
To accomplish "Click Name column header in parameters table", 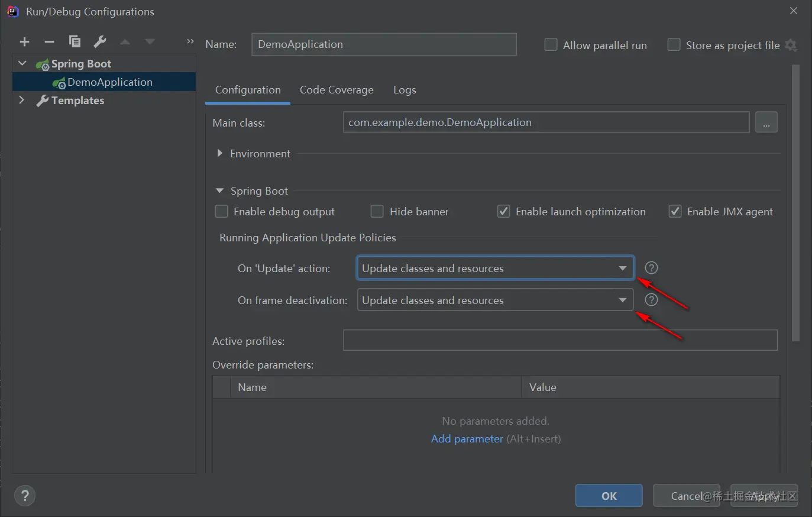I will point(376,387).
